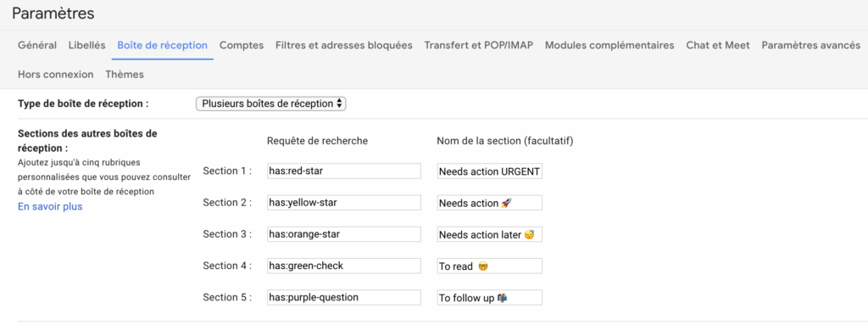Expand the Plusieurs boîtes de réception dropdown
The height and width of the screenshot is (325, 868).
pyautogui.click(x=271, y=104)
